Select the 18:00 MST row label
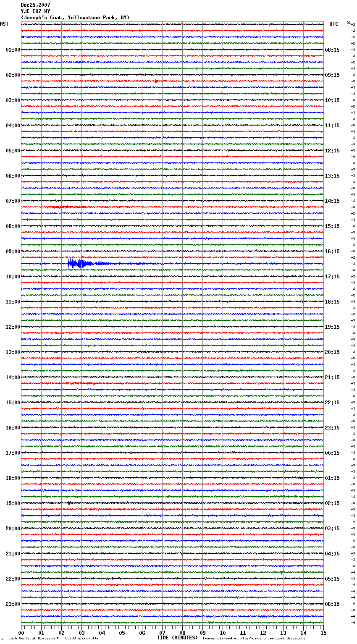The height and width of the screenshot is (644, 357). (x=13, y=478)
